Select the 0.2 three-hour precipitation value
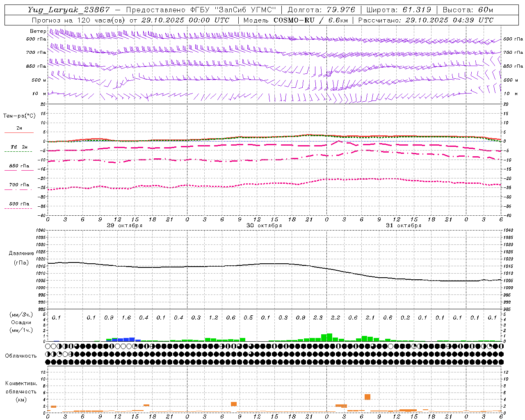This screenshot has height=420, width=525. [x=405, y=317]
